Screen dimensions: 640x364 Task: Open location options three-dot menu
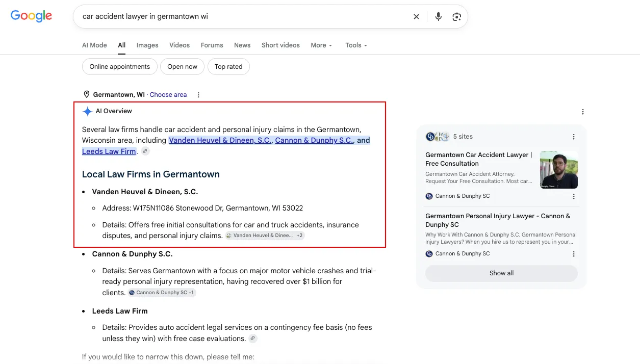click(x=198, y=95)
